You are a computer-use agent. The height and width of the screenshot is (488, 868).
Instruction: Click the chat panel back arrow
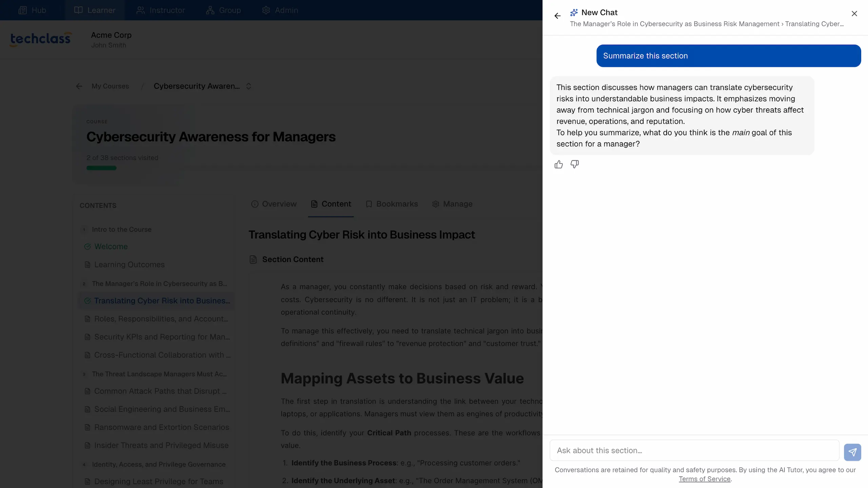click(557, 16)
